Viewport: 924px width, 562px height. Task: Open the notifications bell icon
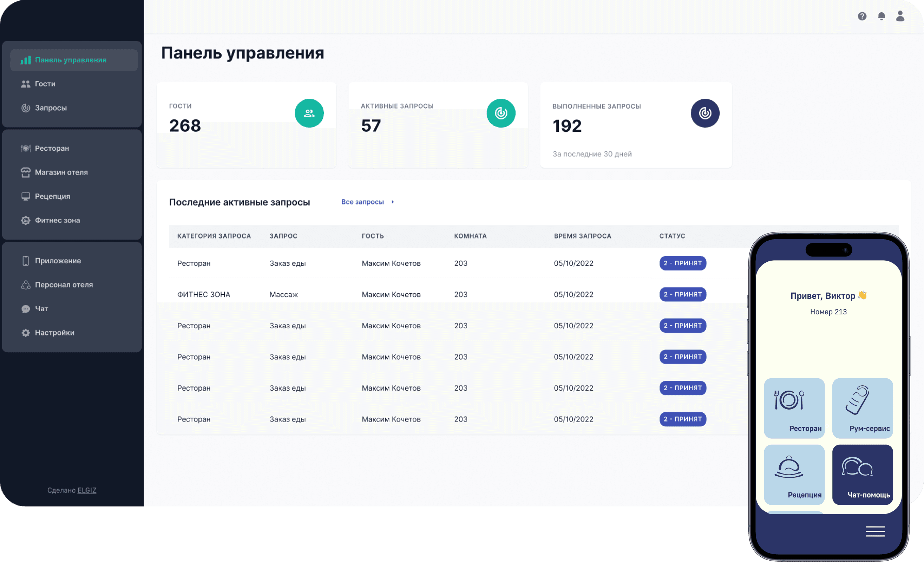(881, 16)
